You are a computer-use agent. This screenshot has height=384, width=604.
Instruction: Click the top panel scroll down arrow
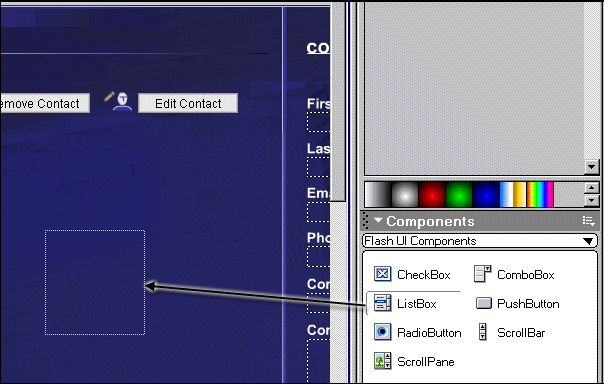[591, 167]
